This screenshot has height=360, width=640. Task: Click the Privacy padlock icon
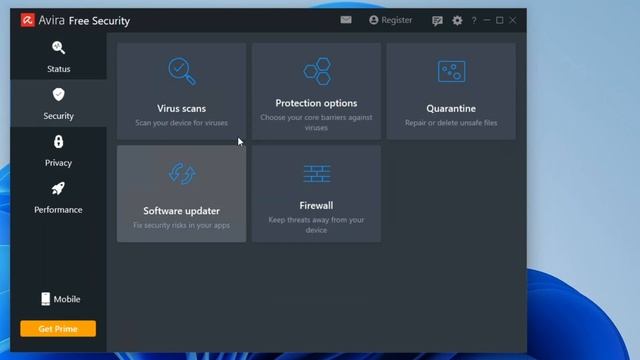58,142
